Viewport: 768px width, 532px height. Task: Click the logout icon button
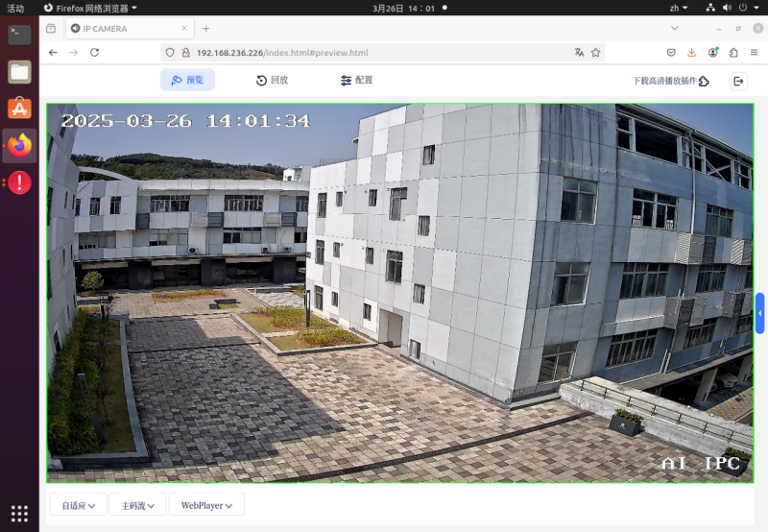click(738, 81)
